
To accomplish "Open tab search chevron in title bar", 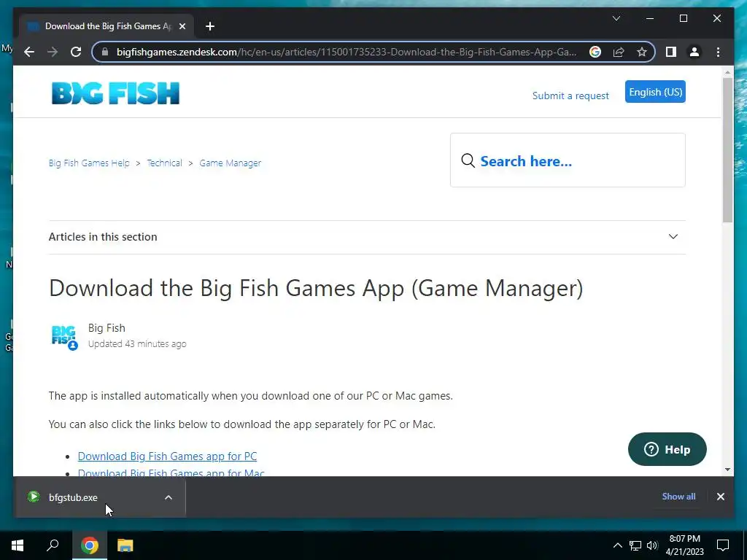I will tap(616, 18).
